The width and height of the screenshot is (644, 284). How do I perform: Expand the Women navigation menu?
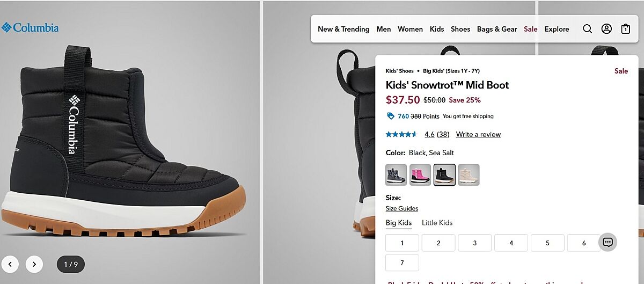(410, 29)
